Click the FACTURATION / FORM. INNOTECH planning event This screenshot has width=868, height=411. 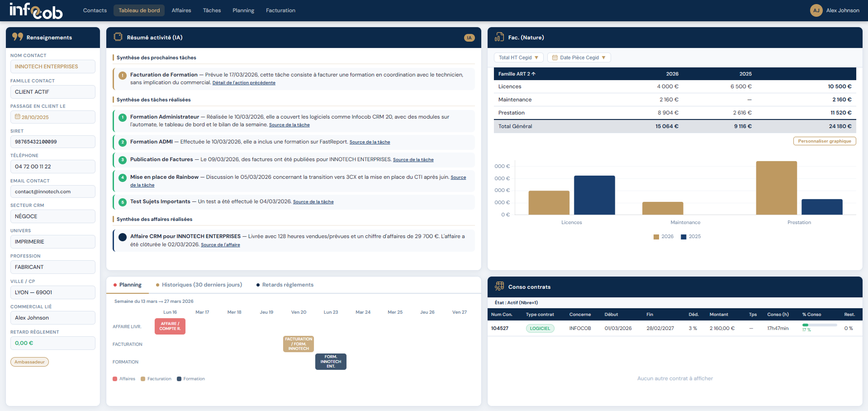(299, 344)
